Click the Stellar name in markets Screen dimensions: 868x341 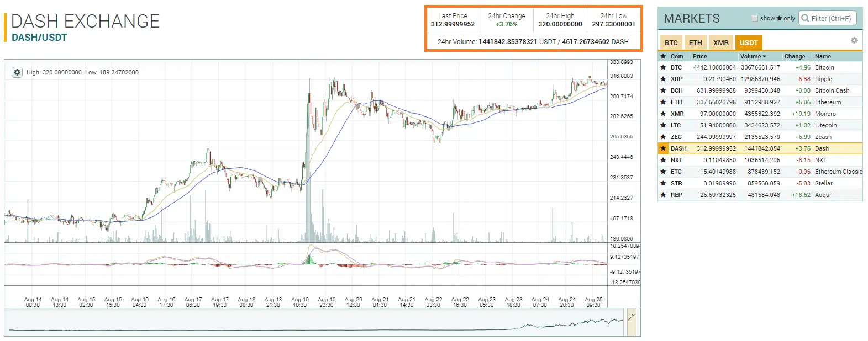(823, 183)
